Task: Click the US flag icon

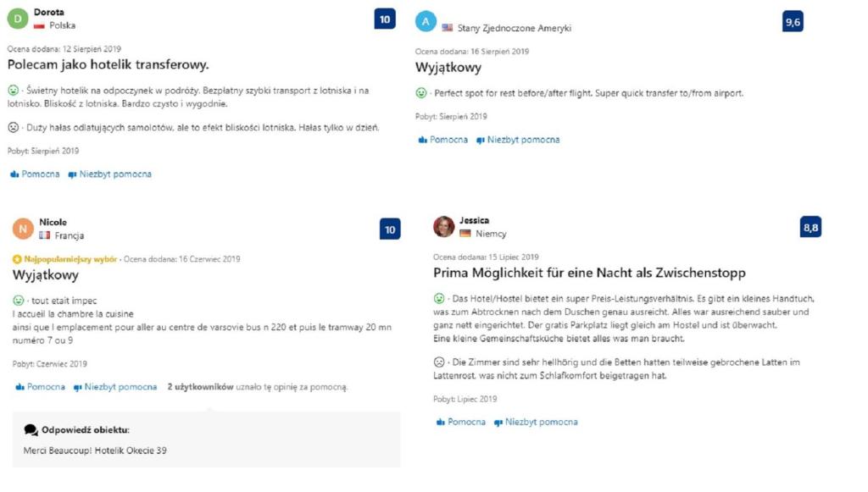Action: point(448,28)
